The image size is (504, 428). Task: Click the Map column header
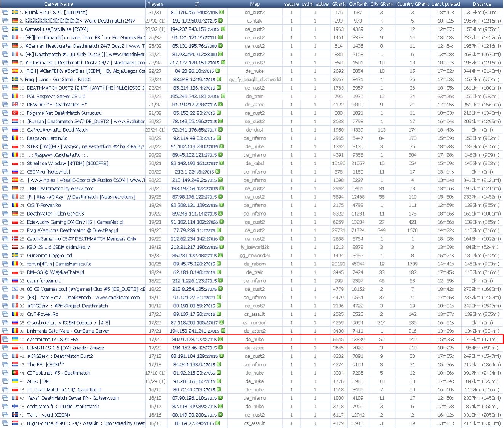255,4
